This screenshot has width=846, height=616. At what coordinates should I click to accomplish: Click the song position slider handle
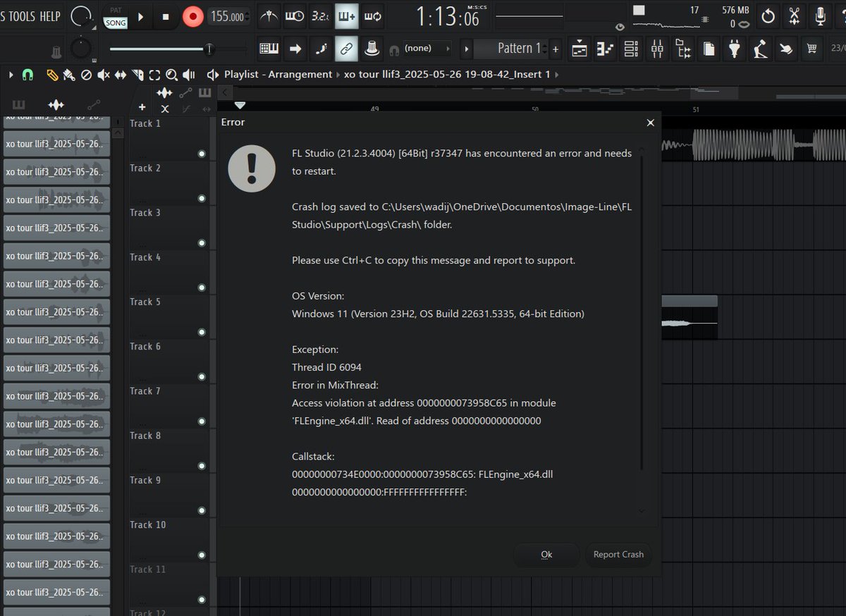209,49
